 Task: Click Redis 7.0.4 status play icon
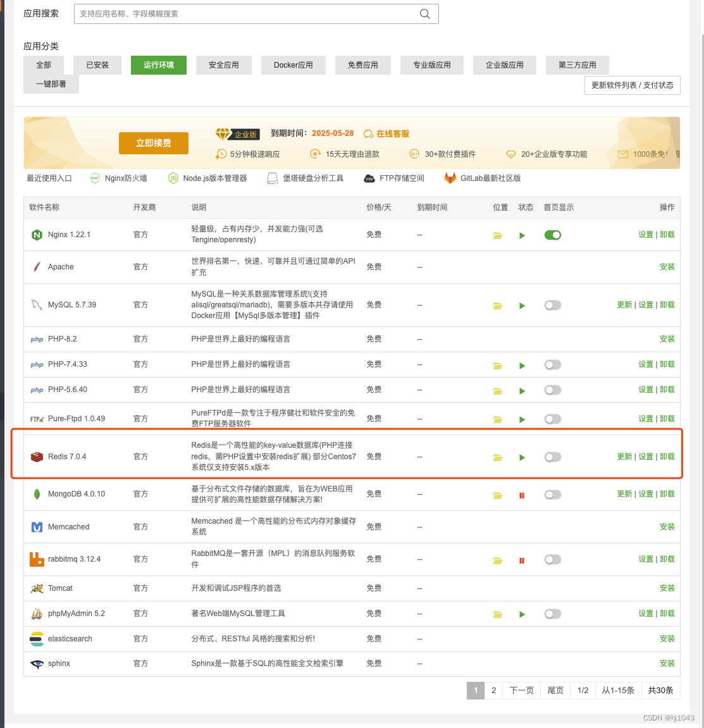point(522,457)
